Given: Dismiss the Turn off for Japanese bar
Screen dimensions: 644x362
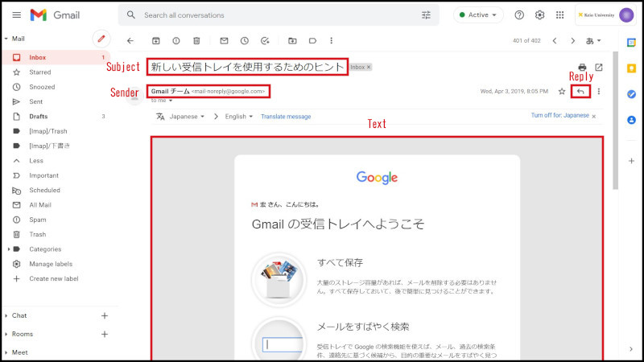Looking at the screenshot, I should 594,117.
